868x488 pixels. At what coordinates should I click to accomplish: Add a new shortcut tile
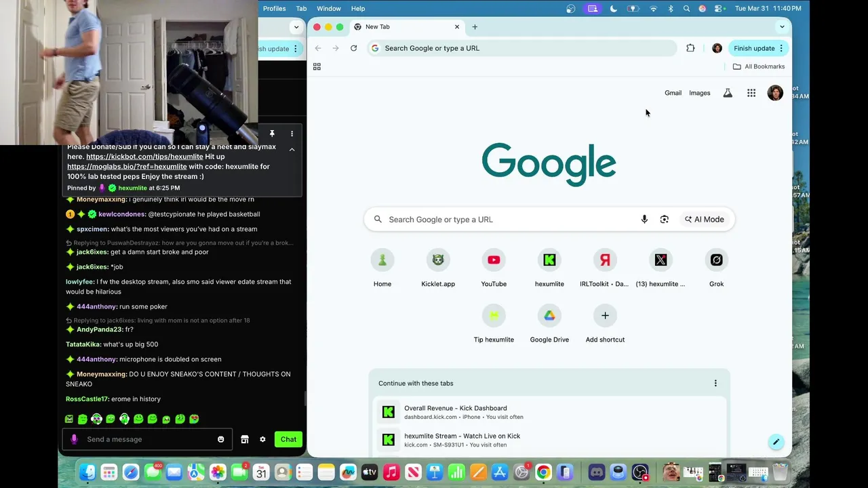click(605, 324)
